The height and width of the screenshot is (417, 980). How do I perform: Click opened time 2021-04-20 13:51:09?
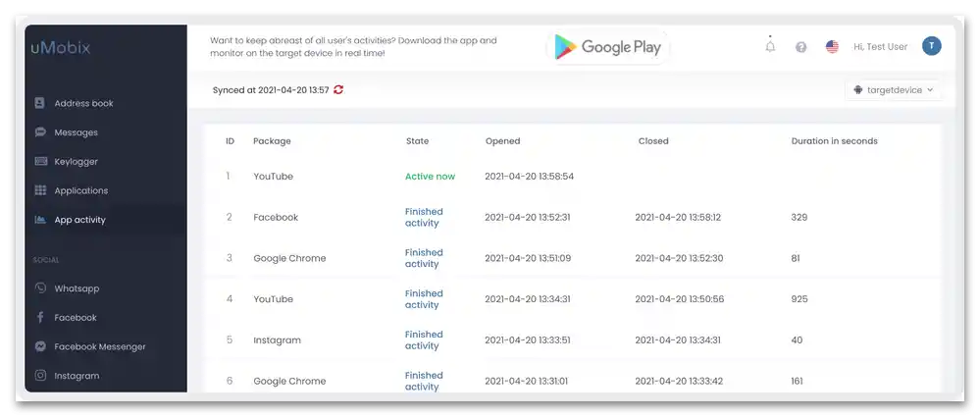click(528, 258)
